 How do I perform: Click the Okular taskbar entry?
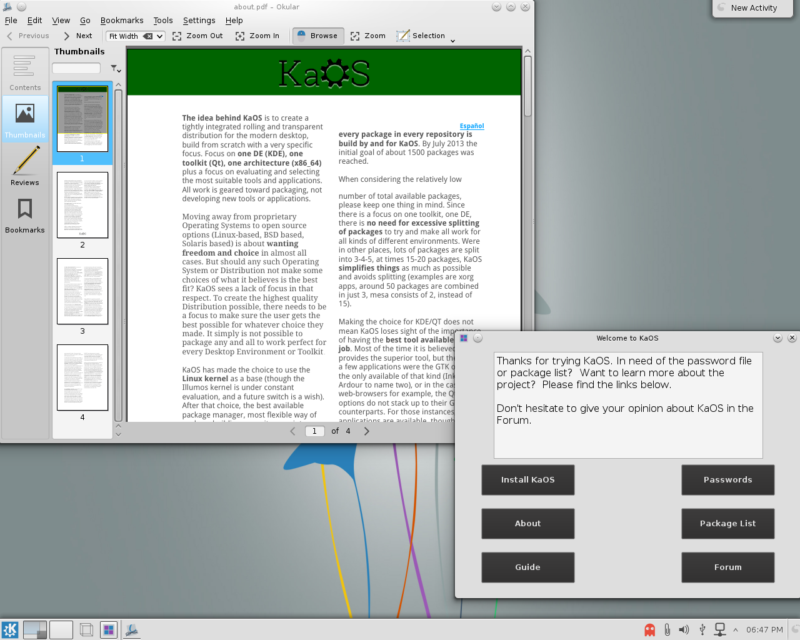pyautogui.click(x=132, y=630)
